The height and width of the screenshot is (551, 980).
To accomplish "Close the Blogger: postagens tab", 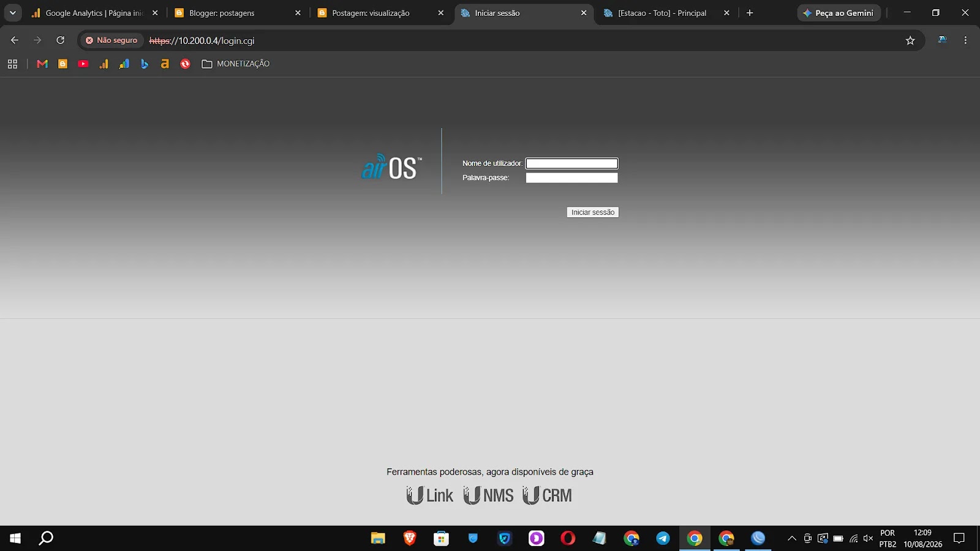I will pos(298,13).
